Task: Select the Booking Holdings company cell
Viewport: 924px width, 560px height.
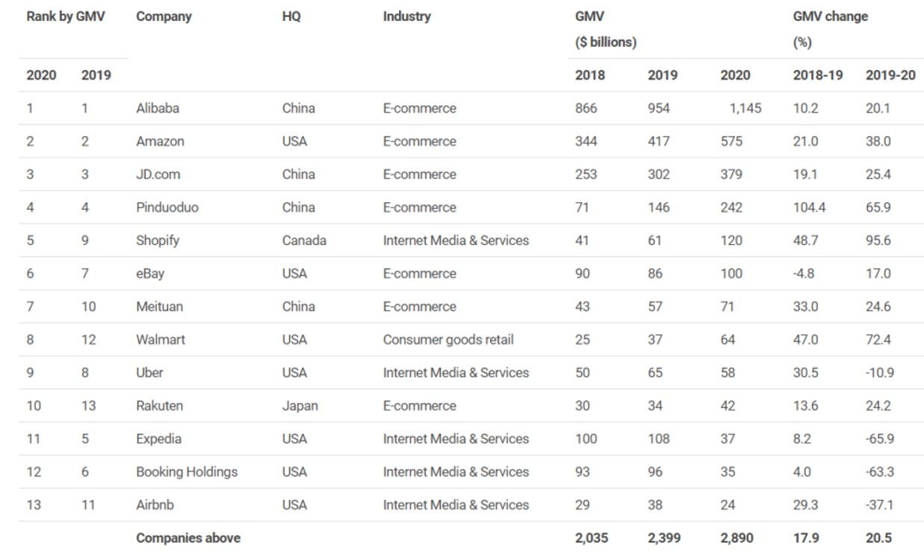Action: pos(187,472)
